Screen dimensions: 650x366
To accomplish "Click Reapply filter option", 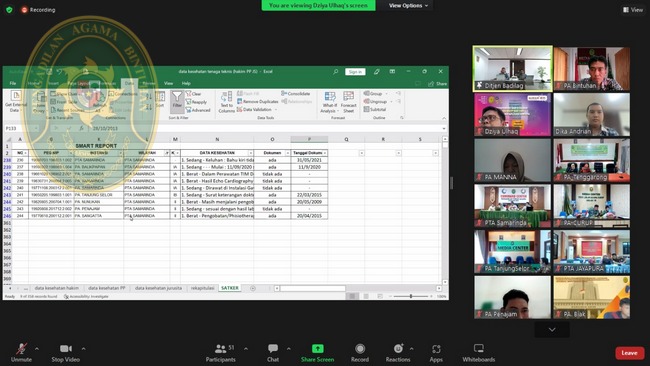I will click(196, 102).
